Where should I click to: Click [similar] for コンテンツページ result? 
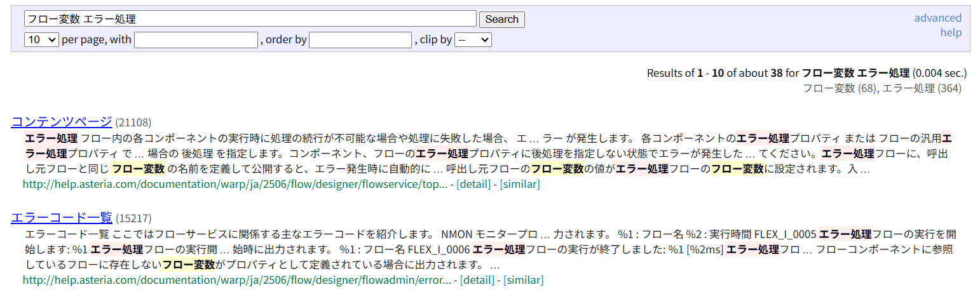[x=520, y=184]
